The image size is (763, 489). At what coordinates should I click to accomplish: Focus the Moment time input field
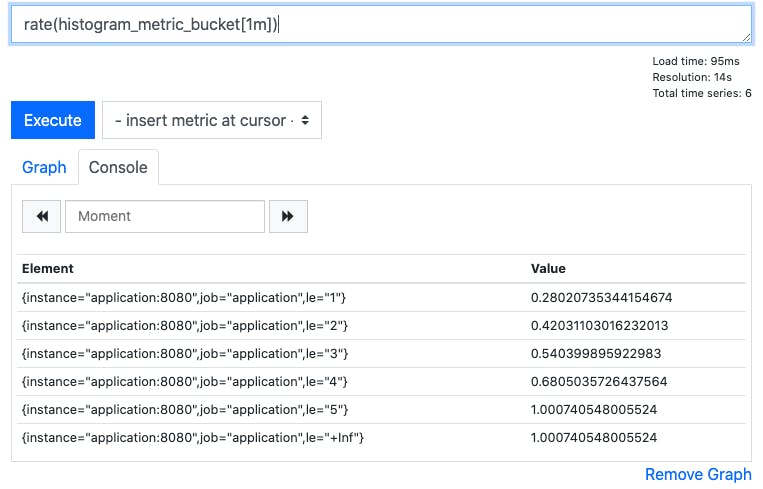click(165, 216)
